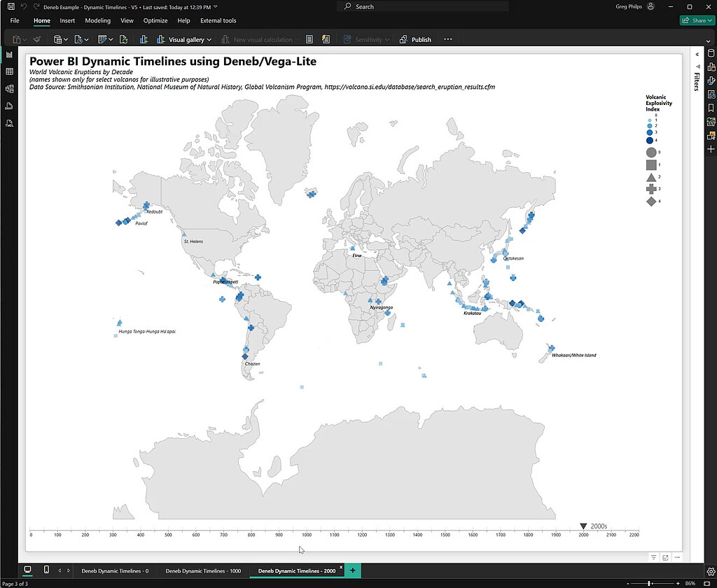The height and width of the screenshot is (588, 717).
Task: Select the Format painter icon
Action: (36, 39)
